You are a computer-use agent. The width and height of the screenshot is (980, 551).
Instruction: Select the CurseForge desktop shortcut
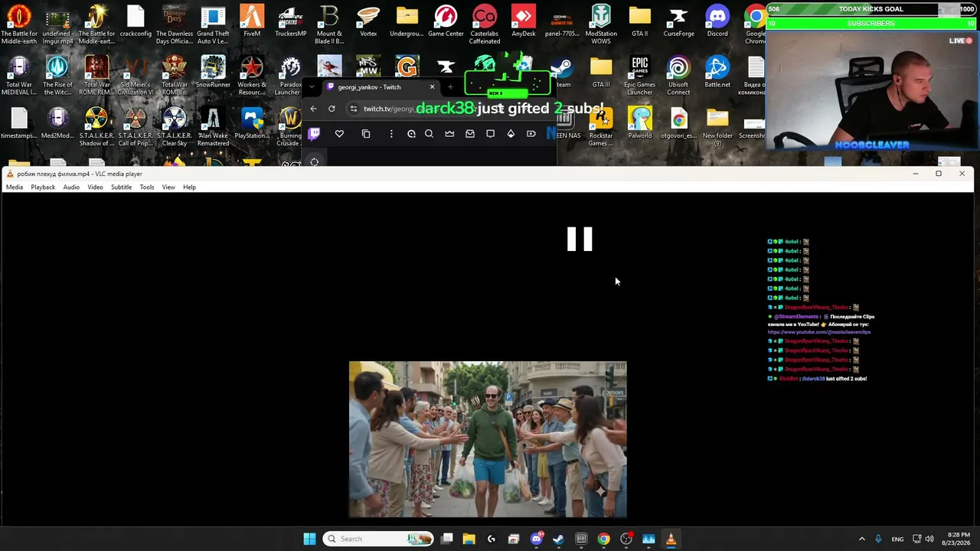click(x=678, y=21)
